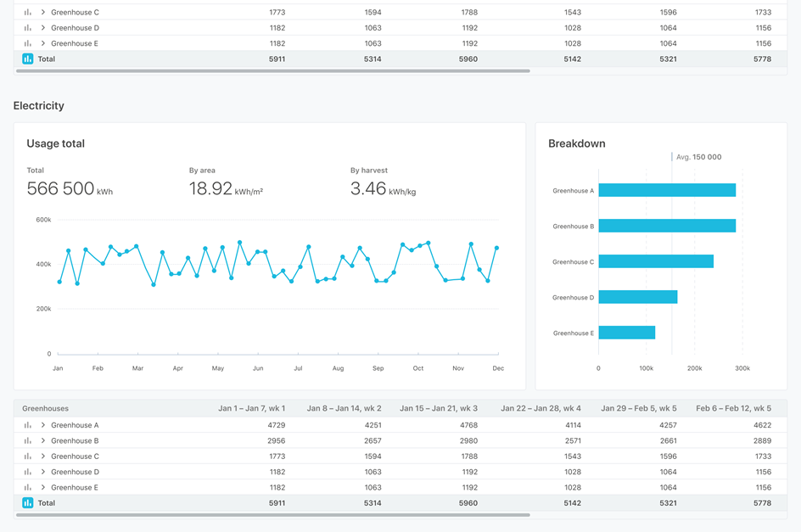Screen dimensions: 801x532
Task: Click the Greenhouses column header
Action: [46, 408]
